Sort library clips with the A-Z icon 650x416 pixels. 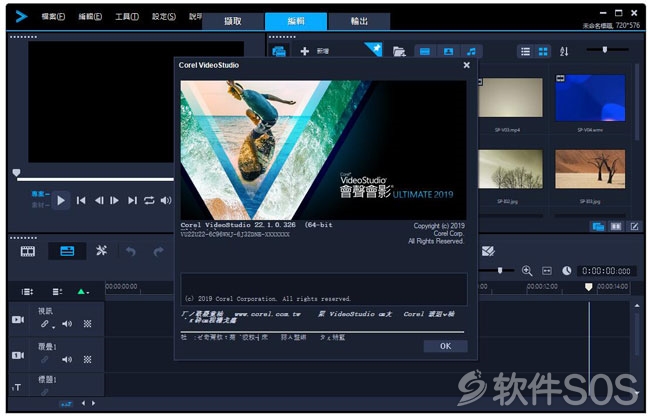(x=564, y=51)
